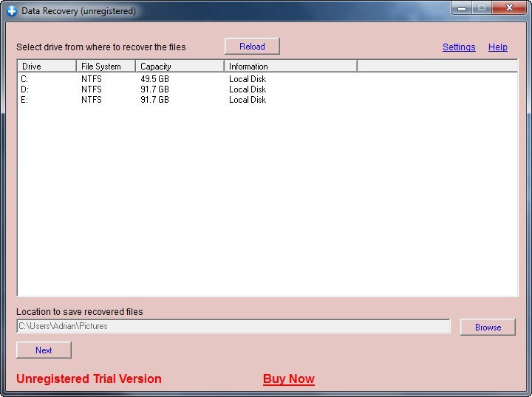Open the Settings link
532x397 pixels.
pos(459,47)
